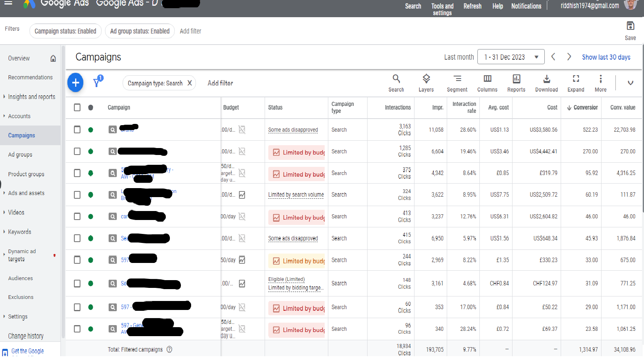Image resolution: width=644 pixels, height=357 pixels.
Task: Remove the Campaign type: Search filter
Action: [189, 83]
